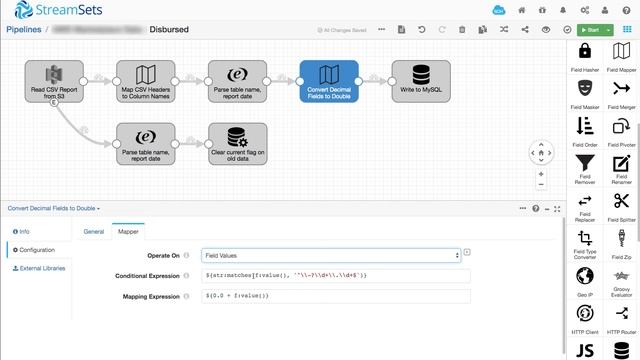
Task: Open properties panel more options ellipsis
Action: 522,209
